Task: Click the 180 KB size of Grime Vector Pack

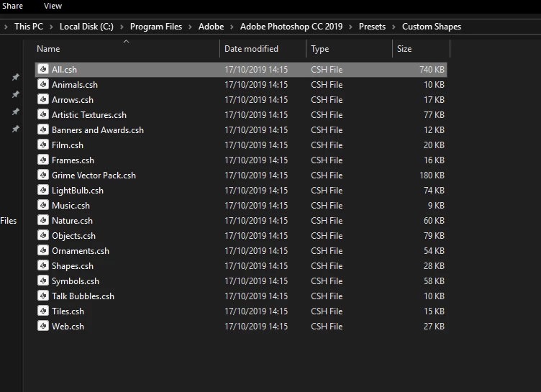Action: (x=432, y=176)
